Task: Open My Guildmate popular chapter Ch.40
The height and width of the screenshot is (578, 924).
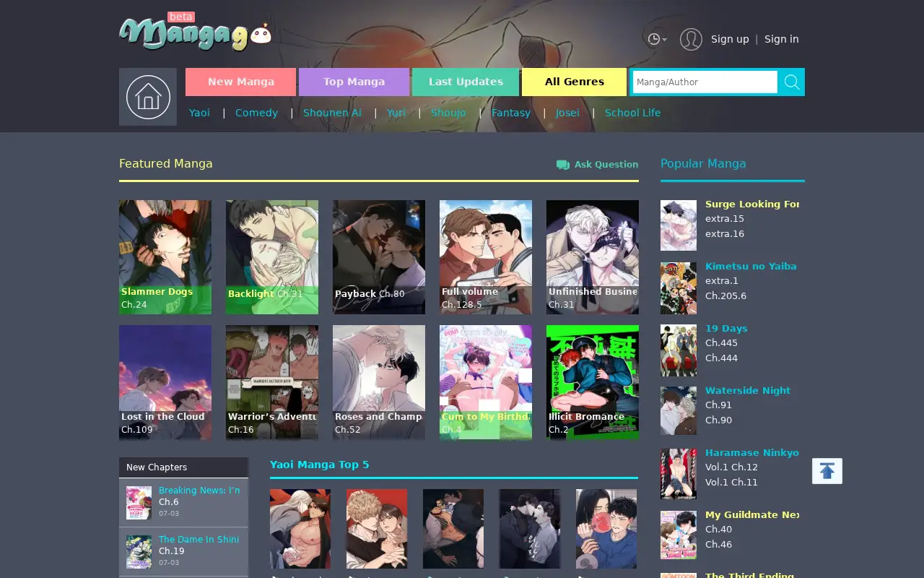Action: (x=718, y=530)
